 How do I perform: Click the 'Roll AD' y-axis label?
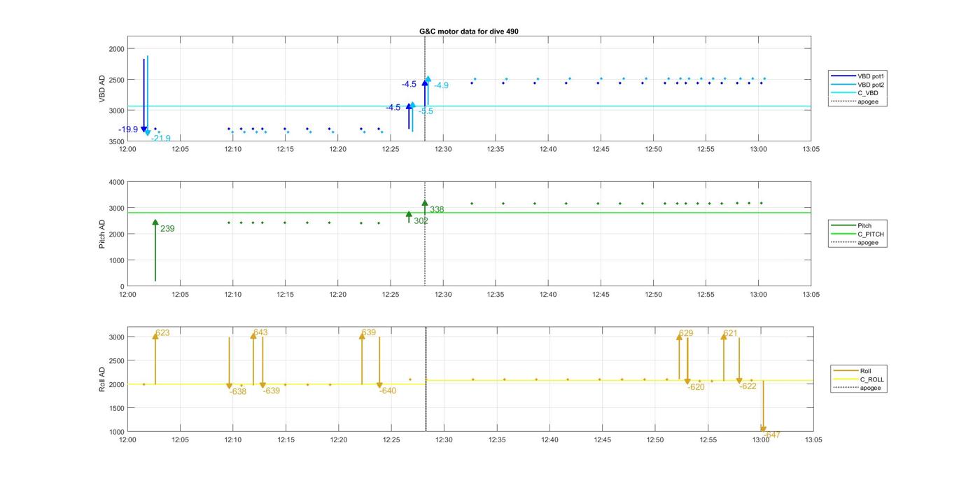pyautogui.click(x=102, y=379)
